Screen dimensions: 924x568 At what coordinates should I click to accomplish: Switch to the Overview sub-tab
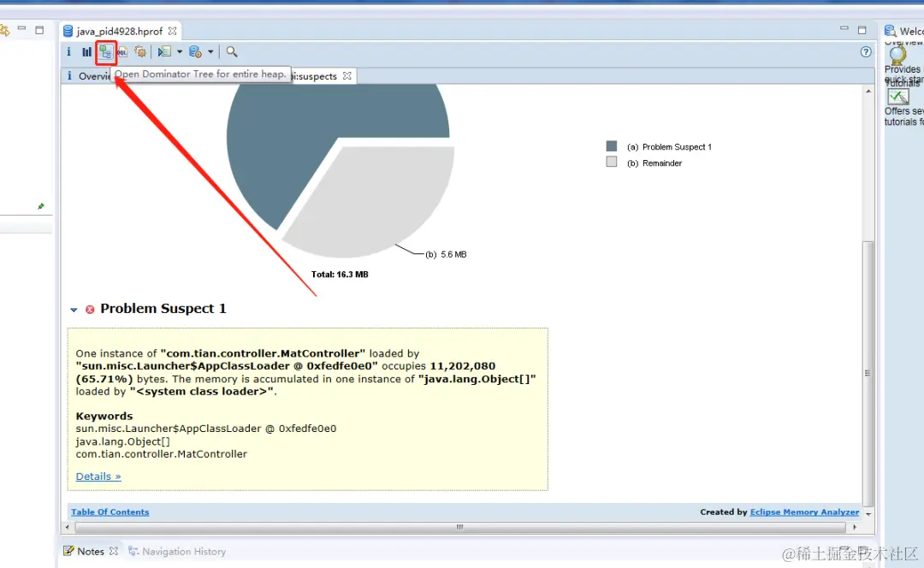(88, 76)
